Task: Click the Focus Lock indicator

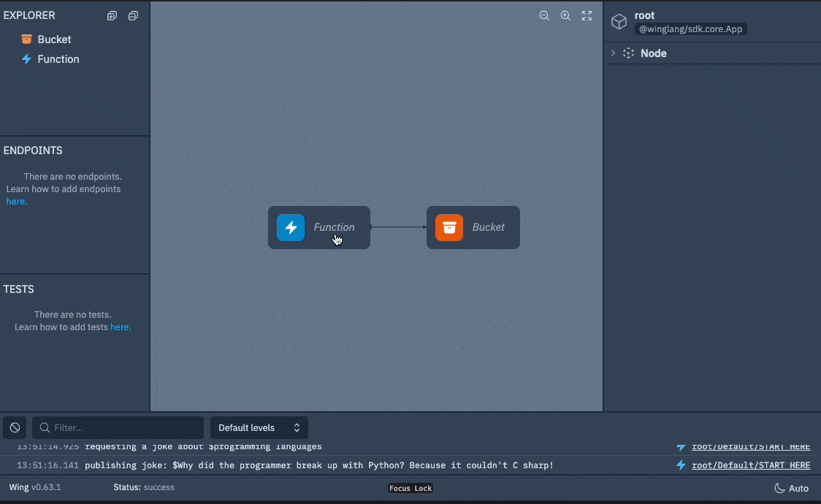Action: pyautogui.click(x=410, y=488)
